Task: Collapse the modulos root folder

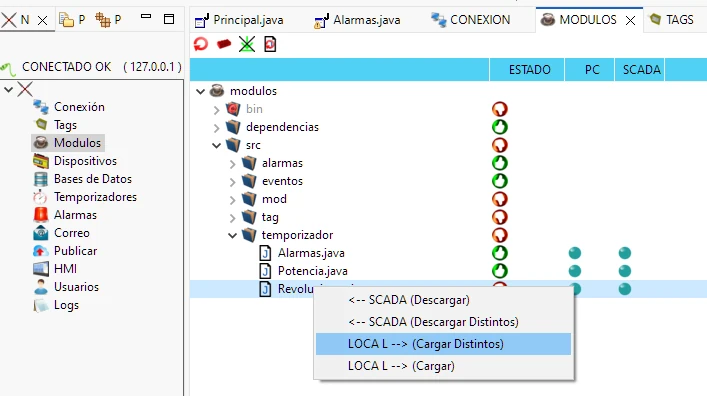Action: point(201,91)
